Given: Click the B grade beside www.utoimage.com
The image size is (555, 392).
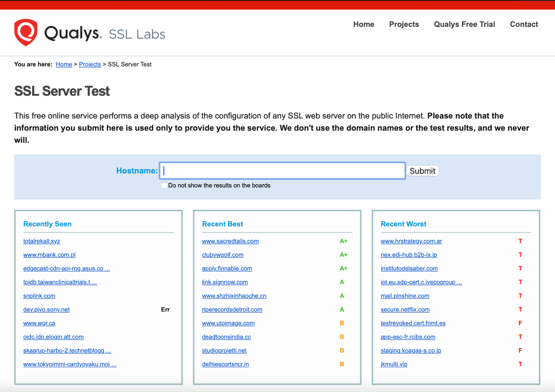Looking at the screenshot, I should (x=342, y=323).
